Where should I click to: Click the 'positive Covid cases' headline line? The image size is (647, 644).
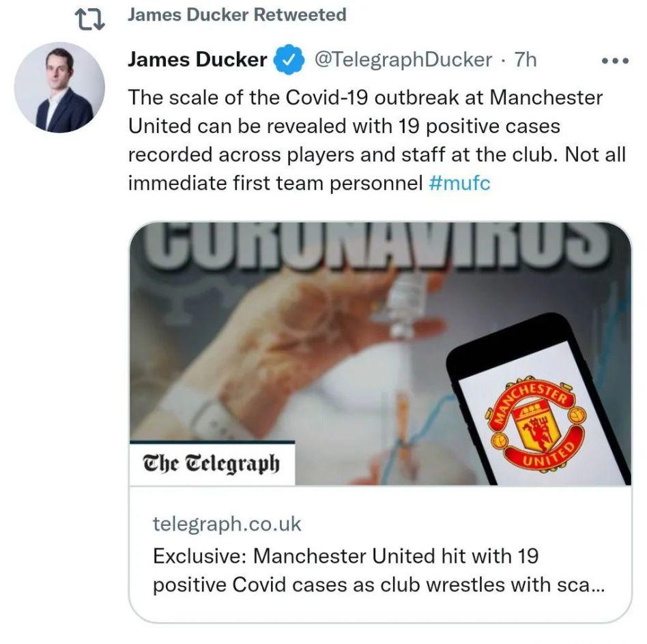[379, 585]
